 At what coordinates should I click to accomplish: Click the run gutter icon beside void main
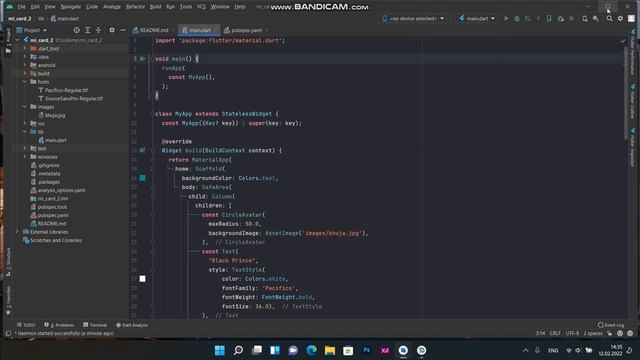[142, 59]
